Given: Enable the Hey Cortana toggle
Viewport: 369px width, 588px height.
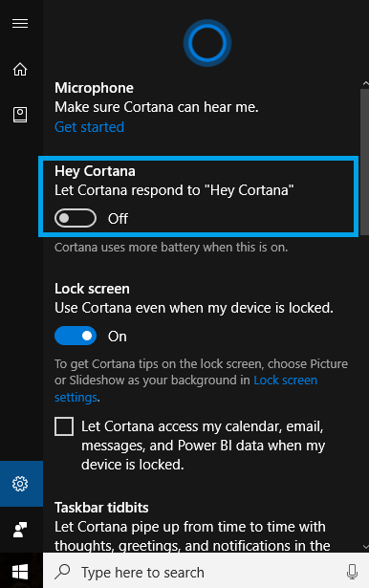Looking at the screenshot, I should (76, 218).
